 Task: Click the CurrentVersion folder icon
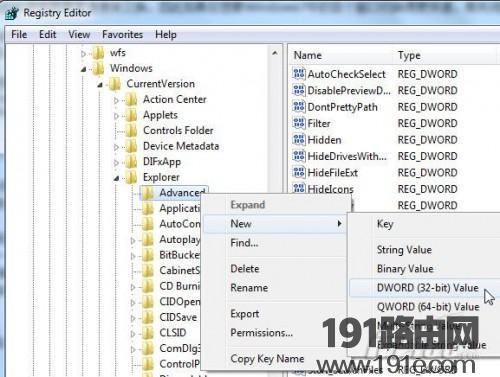point(115,84)
